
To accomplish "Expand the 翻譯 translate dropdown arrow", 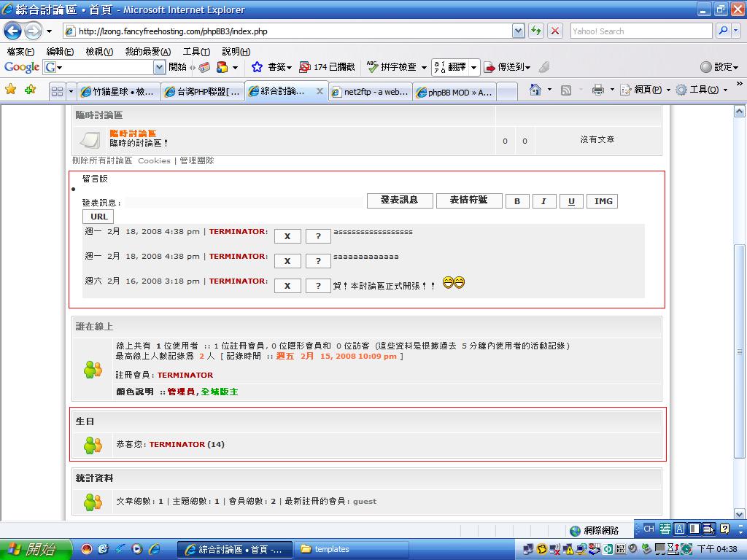I will pos(473,67).
